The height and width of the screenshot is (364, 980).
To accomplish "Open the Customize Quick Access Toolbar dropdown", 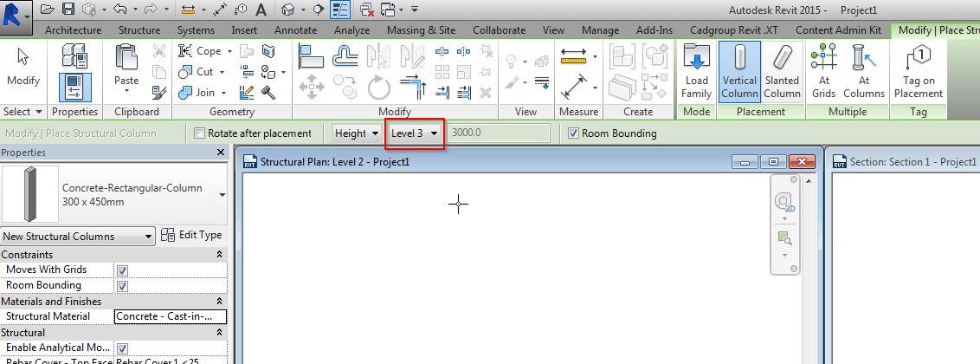I will click(x=415, y=10).
